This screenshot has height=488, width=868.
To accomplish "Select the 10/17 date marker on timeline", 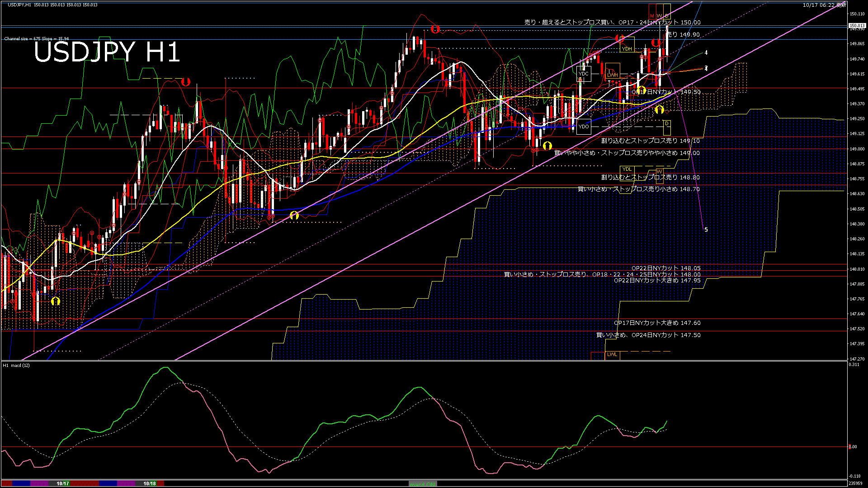I will pyautogui.click(x=63, y=483).
